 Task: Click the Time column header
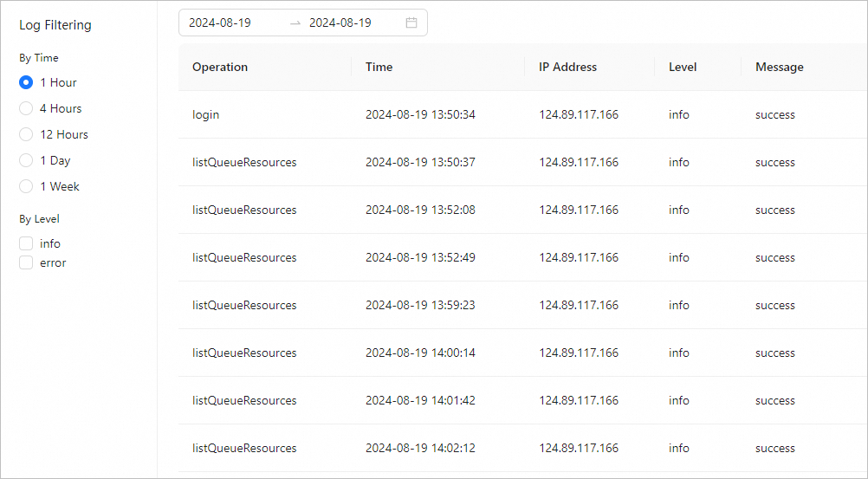379,67
